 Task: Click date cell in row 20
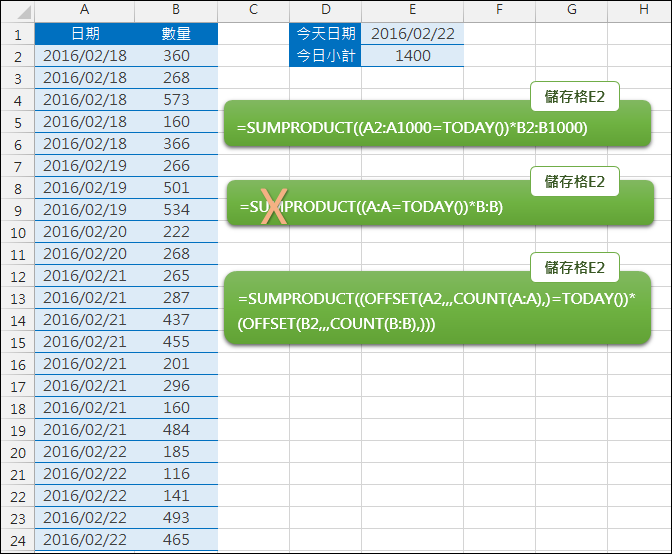click(x=85, y=452)
